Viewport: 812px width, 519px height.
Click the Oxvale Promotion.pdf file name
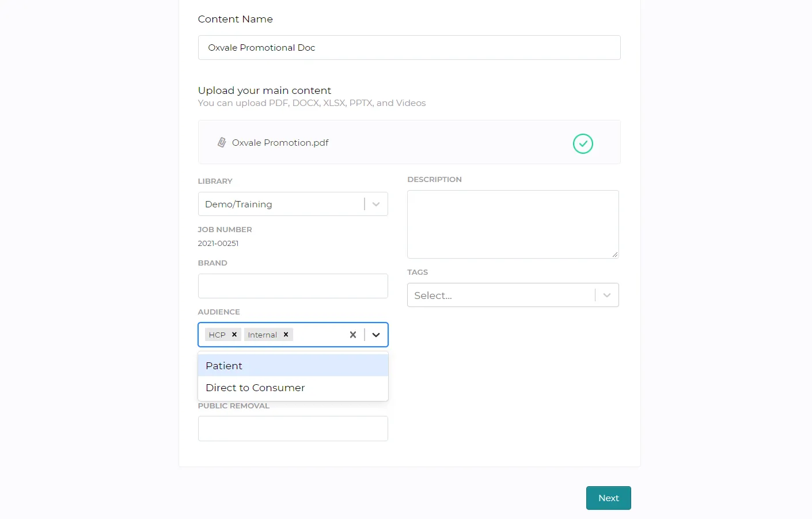[280, 142]
